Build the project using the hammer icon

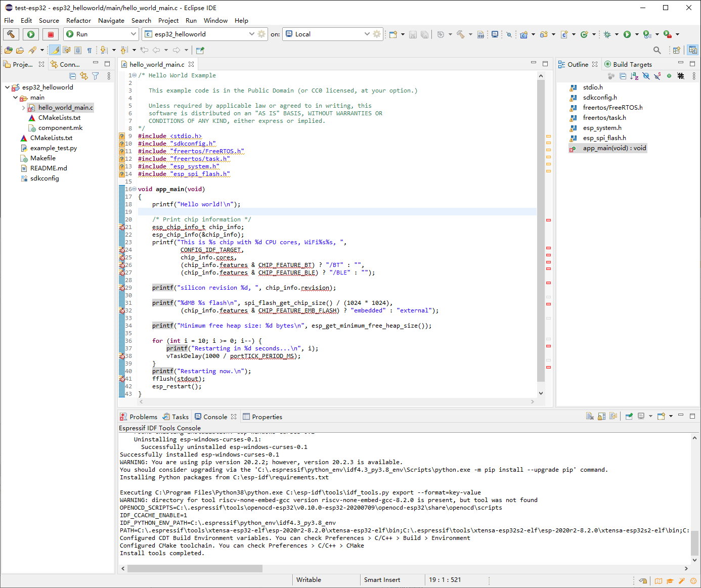pos(11,34)
